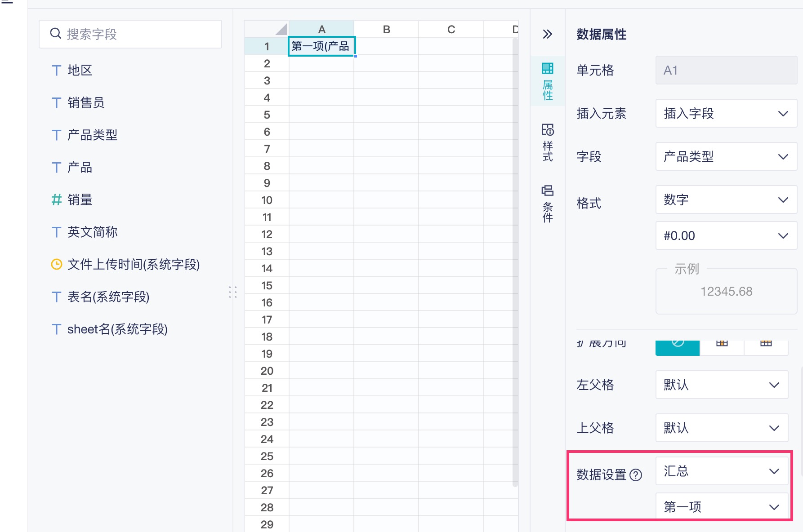
Task: Click the clock icon next to 文件上传时间
Action: click(57, 264)
